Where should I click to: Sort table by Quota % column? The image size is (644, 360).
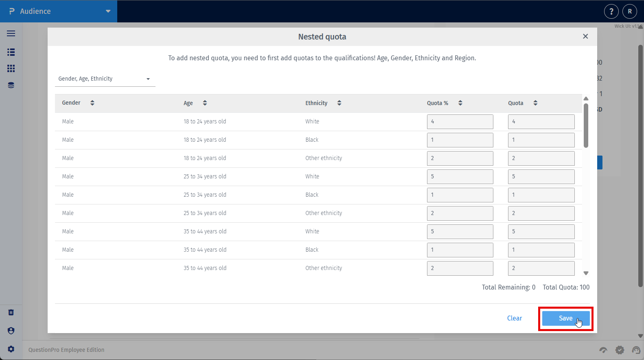[x=460, y=103]
